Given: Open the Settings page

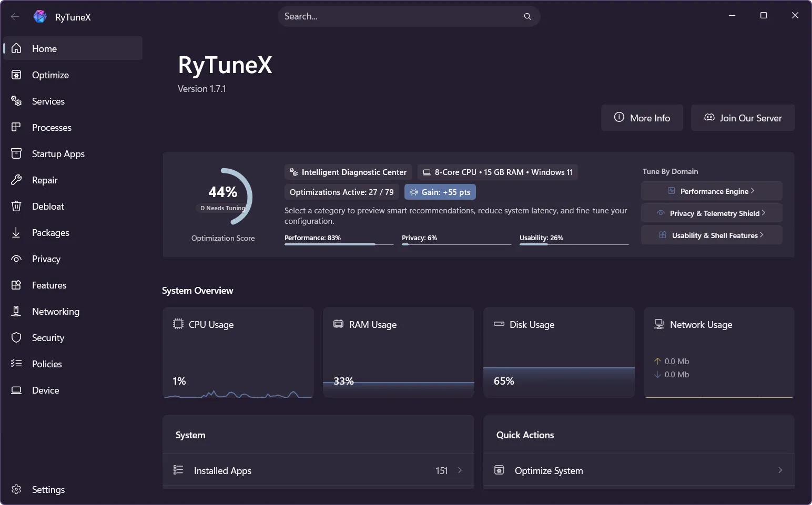Looking at the screenshot, I should (x=73, y=489).
